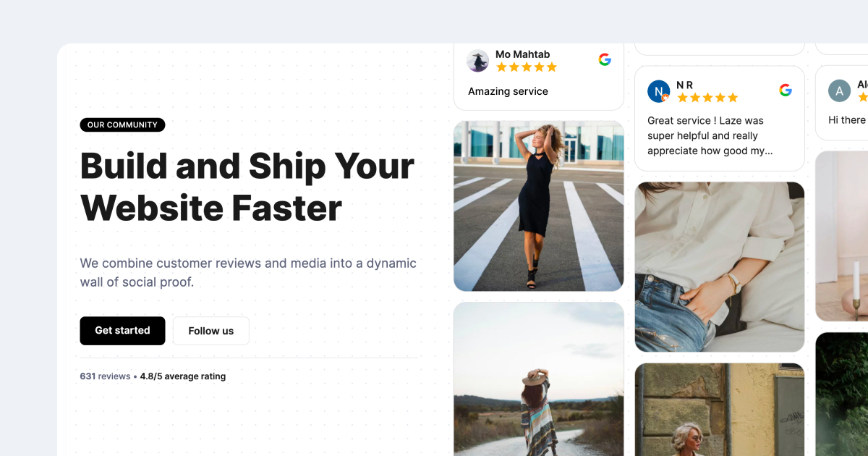Select Mo Mahtab's profile avatar
The width and height of the screenshot is (868, 456).
pyautogui.click(x=477, y=61)
